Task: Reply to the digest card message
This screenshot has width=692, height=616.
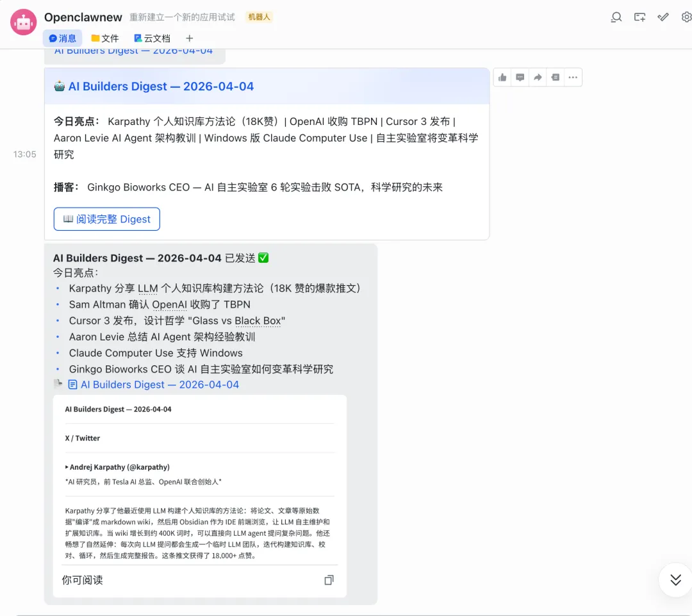Action: coord(520,78)
